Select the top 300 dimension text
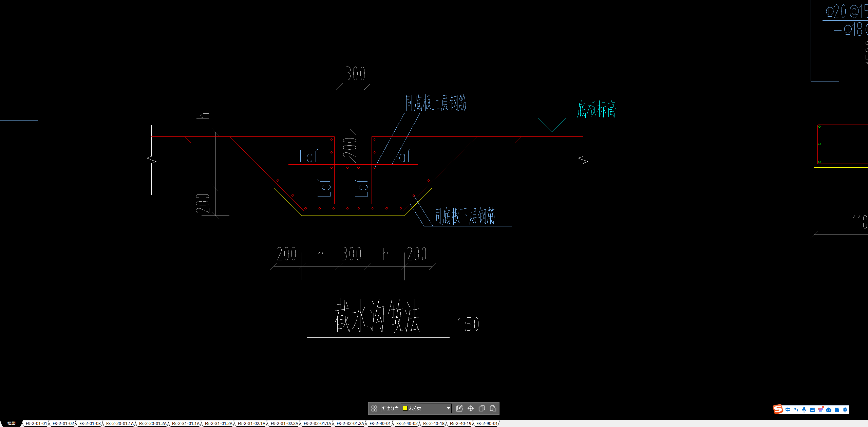This screenshot has width=868, height=427. 355,74
